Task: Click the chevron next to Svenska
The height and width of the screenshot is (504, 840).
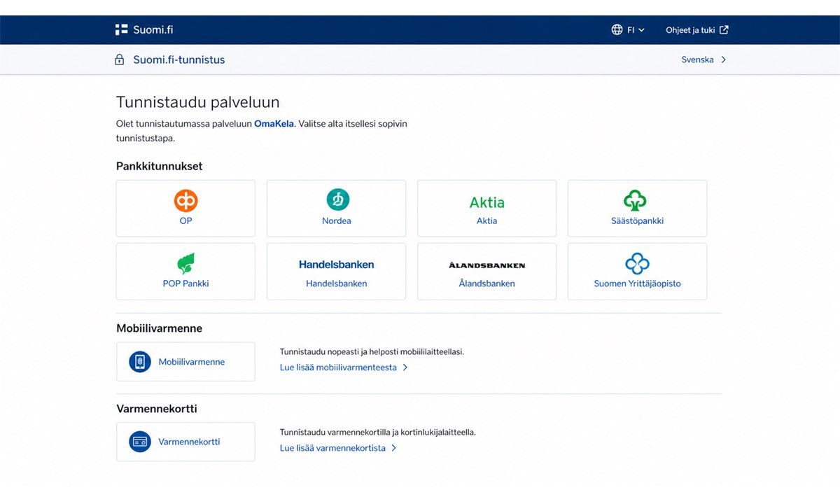Action: pos(723,60)
